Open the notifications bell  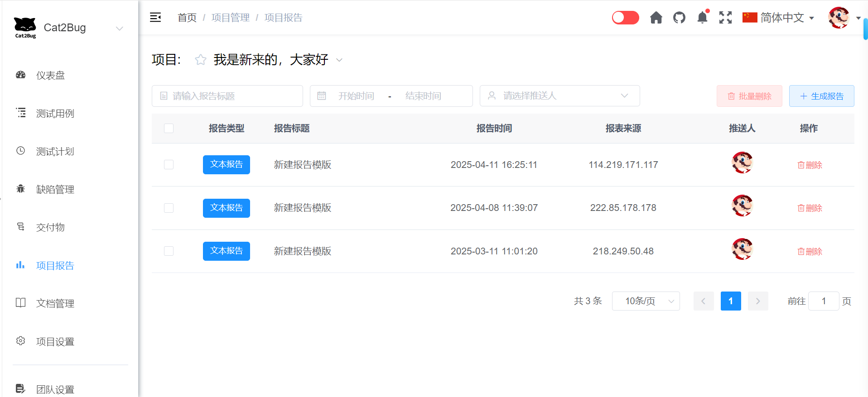pyautogui.click(x=702, y=18)
